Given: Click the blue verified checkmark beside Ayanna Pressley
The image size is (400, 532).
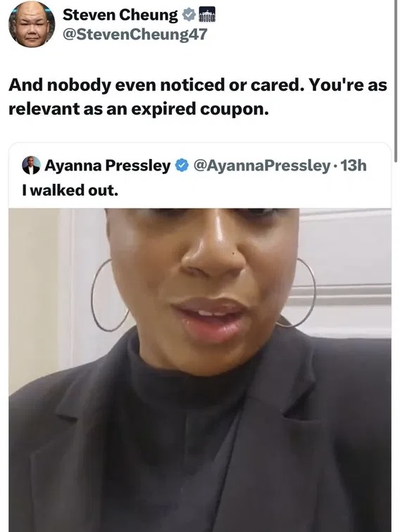Looking at the screenshot, I should 182,166.
